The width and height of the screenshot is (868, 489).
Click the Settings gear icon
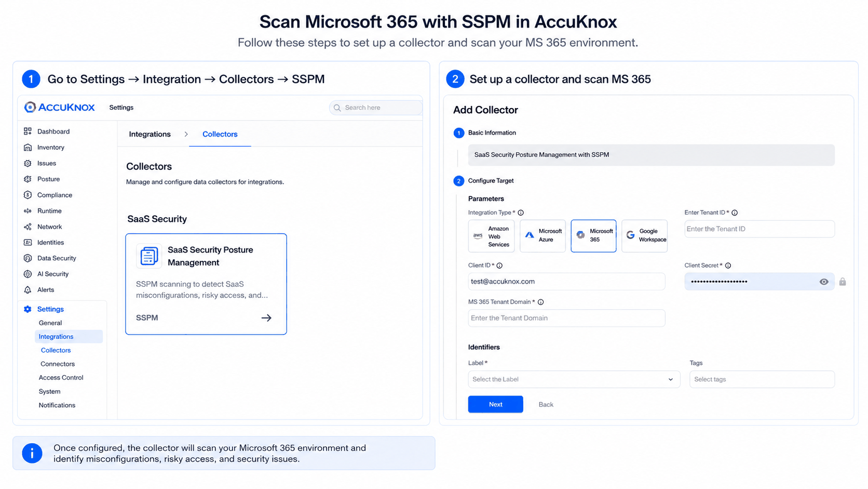[x=28, y=309]
